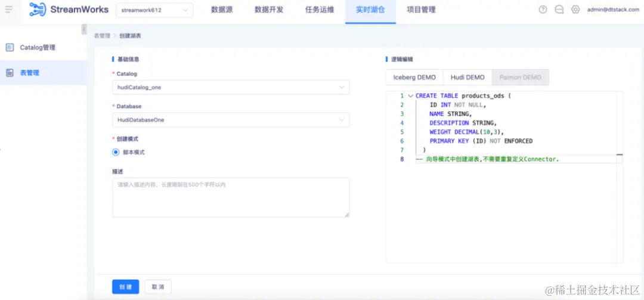Viewport: 644px width, 300px height.
Task: Select the 脚本模式 radio button
Action: click(x=116, y=152)
